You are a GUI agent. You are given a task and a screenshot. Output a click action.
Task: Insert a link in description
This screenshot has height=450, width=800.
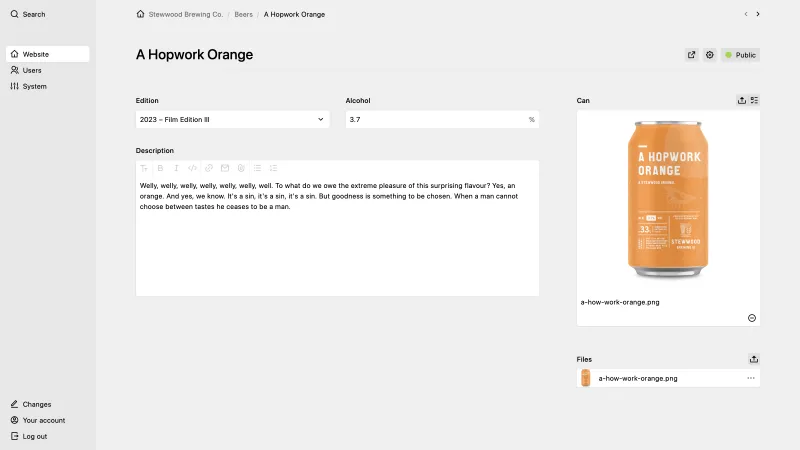(209, 168)
